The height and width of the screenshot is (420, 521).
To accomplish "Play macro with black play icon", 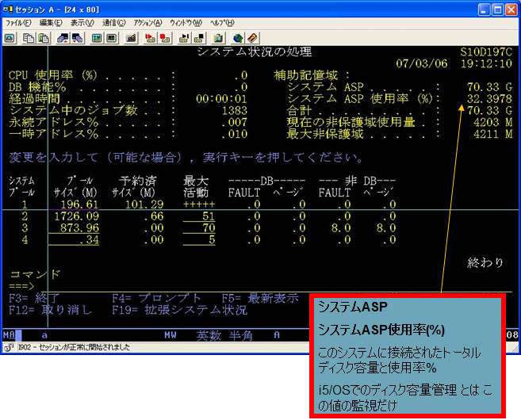I will [x=184, y=38].
